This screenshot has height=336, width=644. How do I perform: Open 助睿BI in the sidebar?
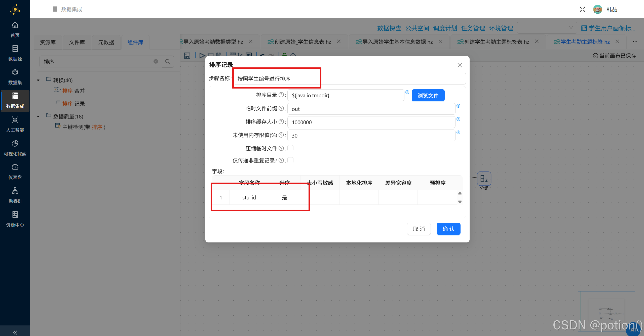click(x=15, y=195)
